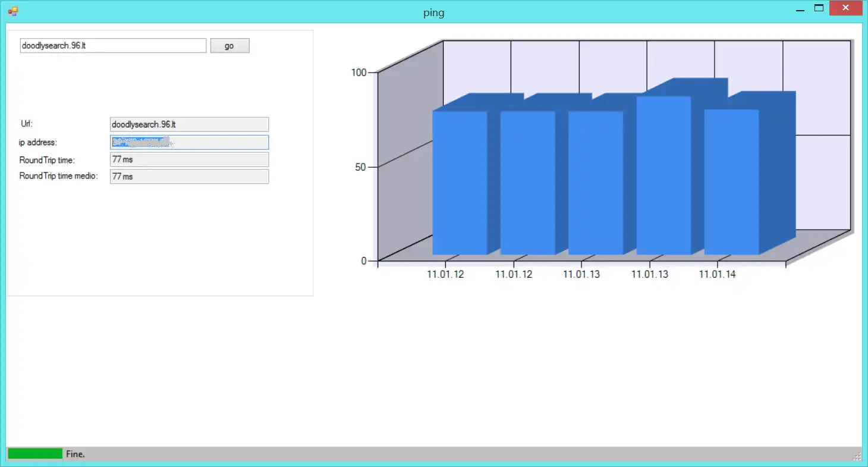Click the "Fine." status message

click(76, 454)
